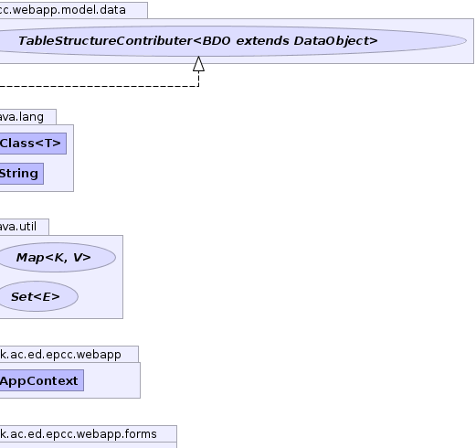Click the vertical dashed segment below arrowhead

pyautogui.click(x=199, y=80)
